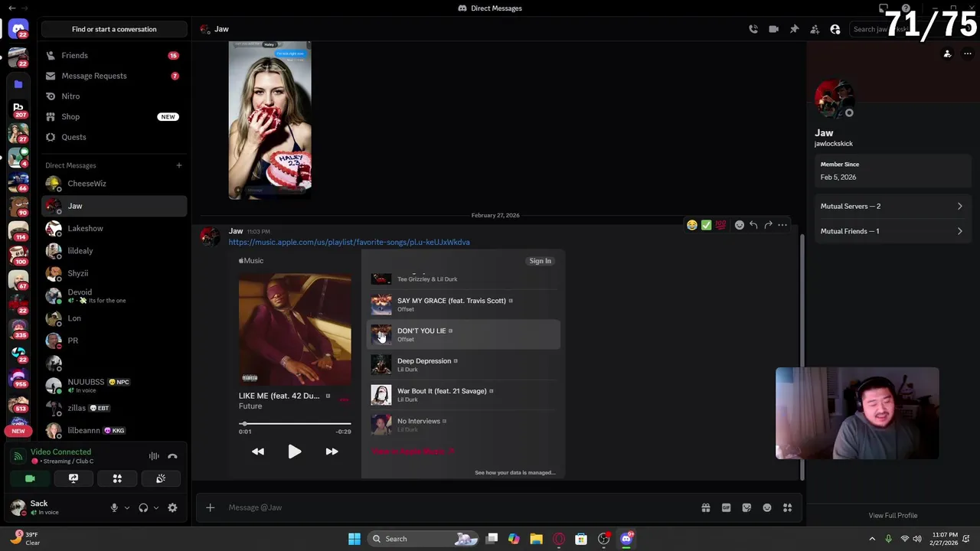
Task: Disconnect from voice call
Action: tap(172, 456)
